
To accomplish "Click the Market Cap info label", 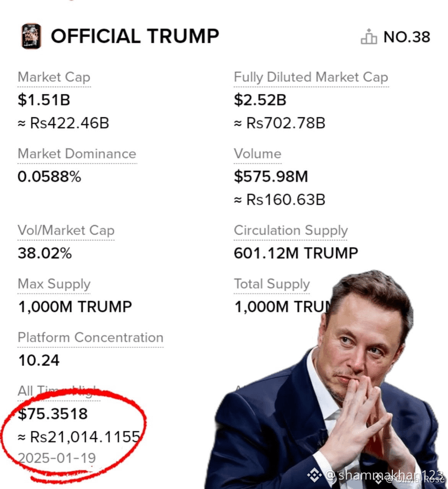I will [x=54, y=77].
